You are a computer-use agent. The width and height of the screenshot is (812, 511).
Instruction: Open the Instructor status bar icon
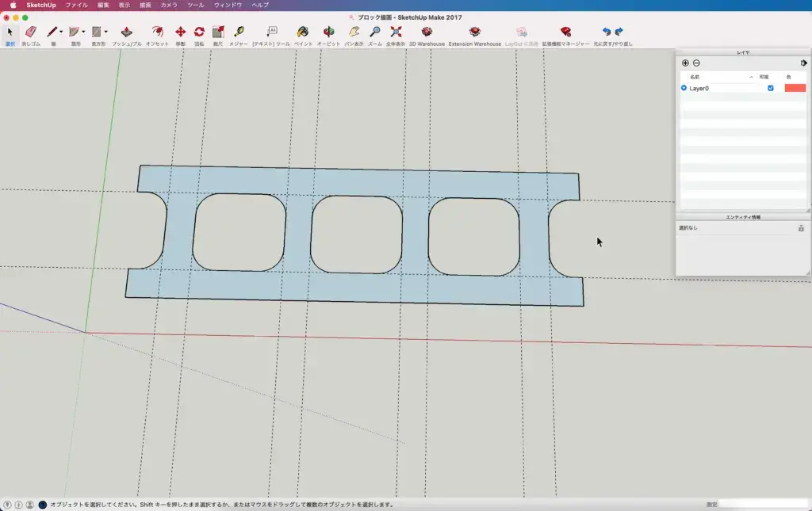click(43, 505)
